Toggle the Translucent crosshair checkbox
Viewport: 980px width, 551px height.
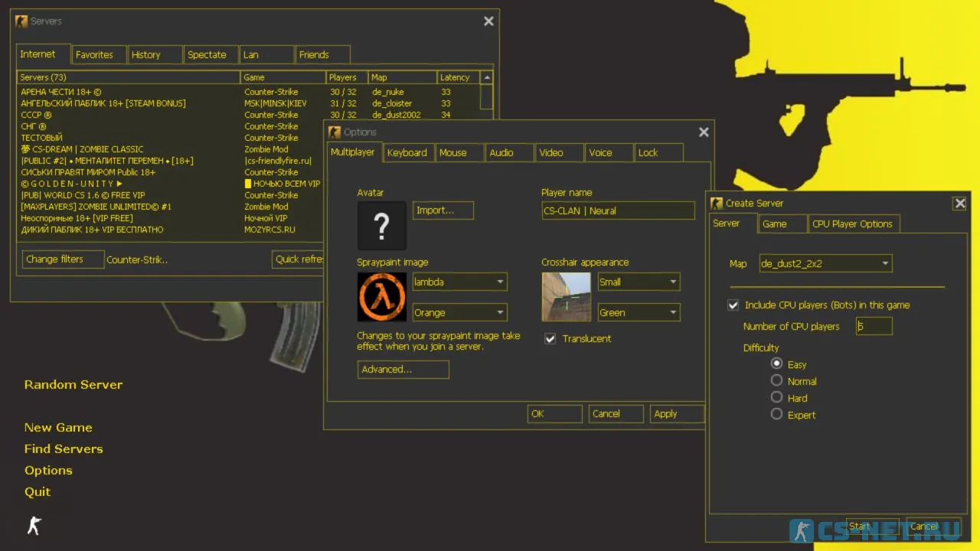pyautogui.click(x=550, y=338)
